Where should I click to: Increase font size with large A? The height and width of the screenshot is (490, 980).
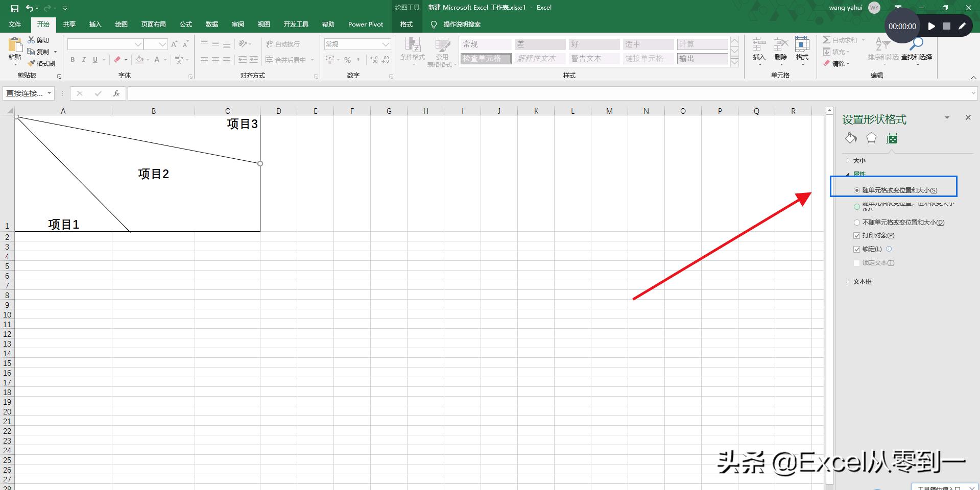tap(174, 44)
